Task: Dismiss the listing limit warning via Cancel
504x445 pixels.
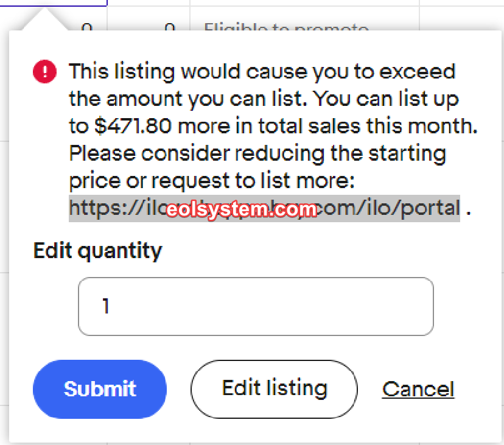Action: tap(418, 390)
